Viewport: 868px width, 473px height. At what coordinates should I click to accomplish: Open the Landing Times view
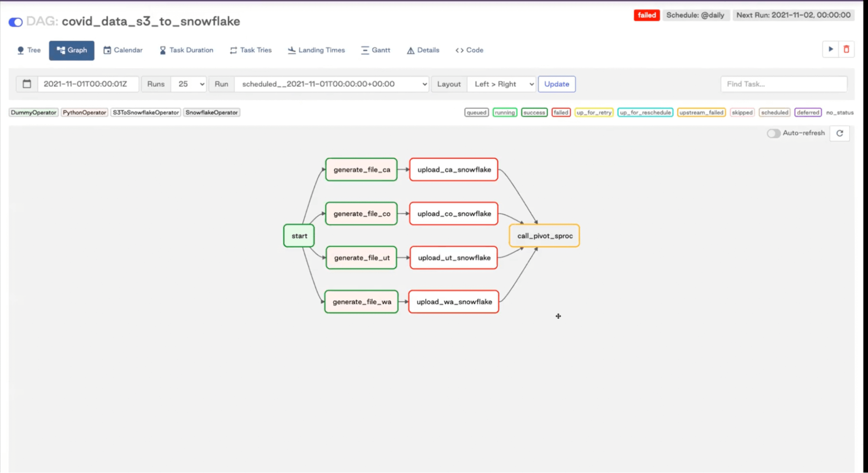316,50
